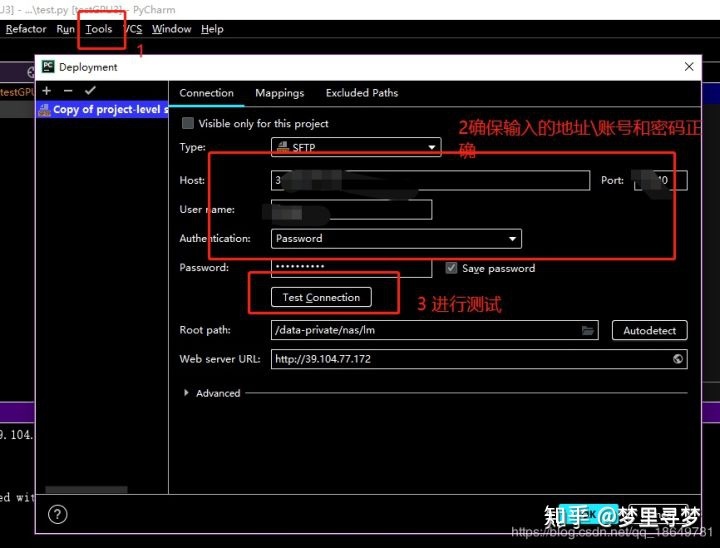The image size is (720, 548).
Task: Select Copy of project-level server entry
Action: click(103, 109)
